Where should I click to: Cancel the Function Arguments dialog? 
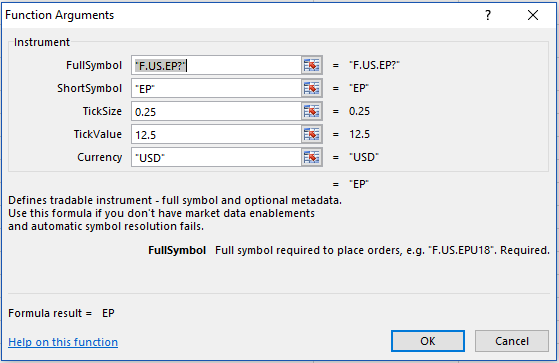512,341
